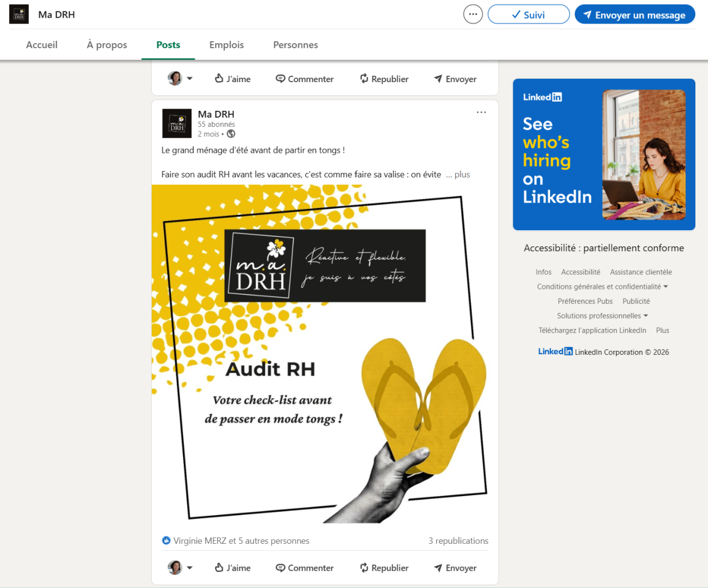The width and height of the screenshot is (708, 588).
Task: Open the post's three-dots menu
Action: [x=481, y=113]
